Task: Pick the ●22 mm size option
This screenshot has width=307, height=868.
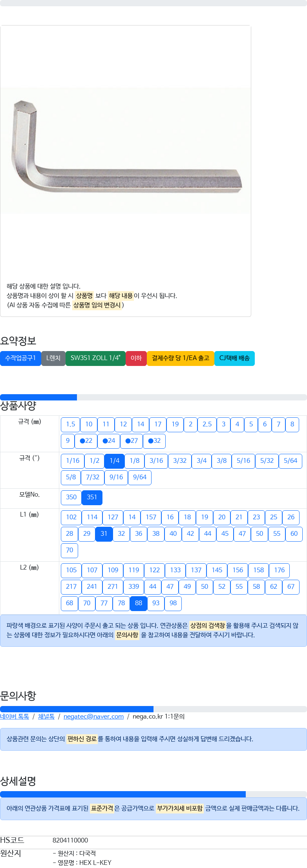Action: [x=86, y=441]
